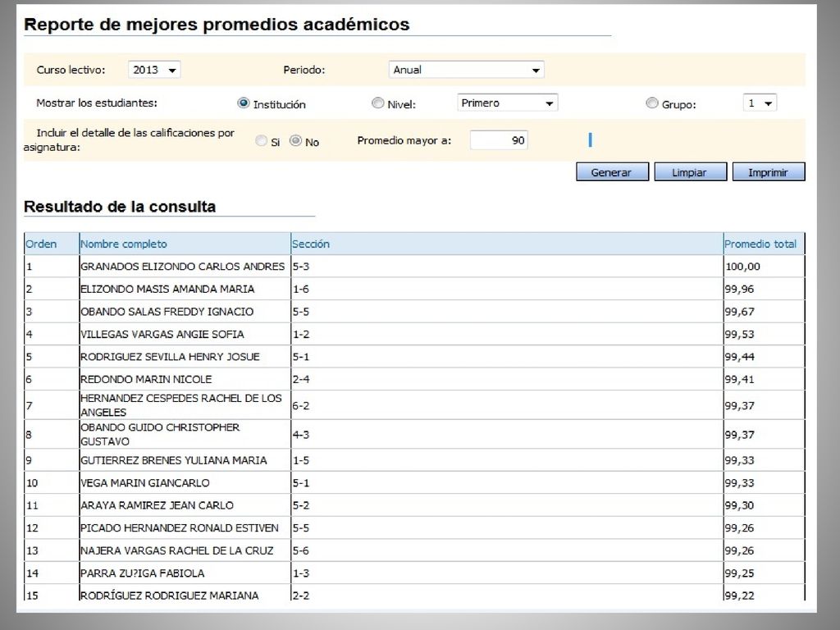
Task: Select row REDONDO MARIN NICOLE
Action: tap(414, 379)
